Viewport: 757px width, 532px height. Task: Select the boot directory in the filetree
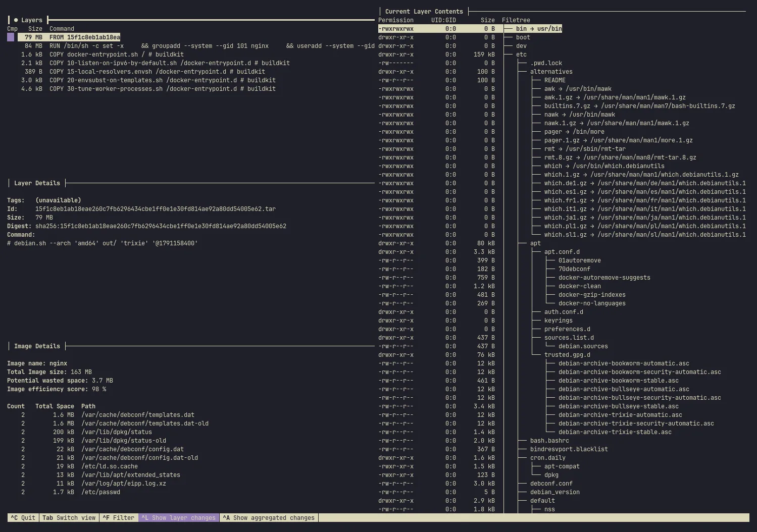(x=523, y=37)
